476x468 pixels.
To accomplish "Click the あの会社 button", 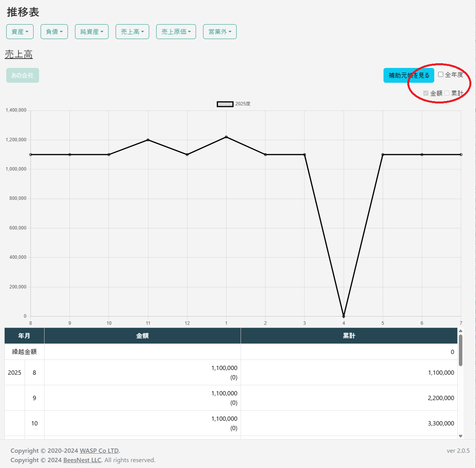I will pyautogui.click(x=23, y=75).
